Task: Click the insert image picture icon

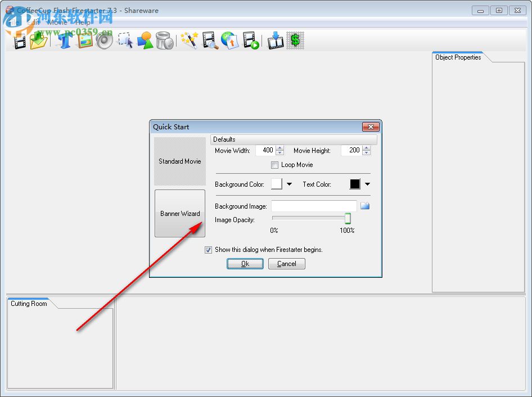Action: pos(85,40)
